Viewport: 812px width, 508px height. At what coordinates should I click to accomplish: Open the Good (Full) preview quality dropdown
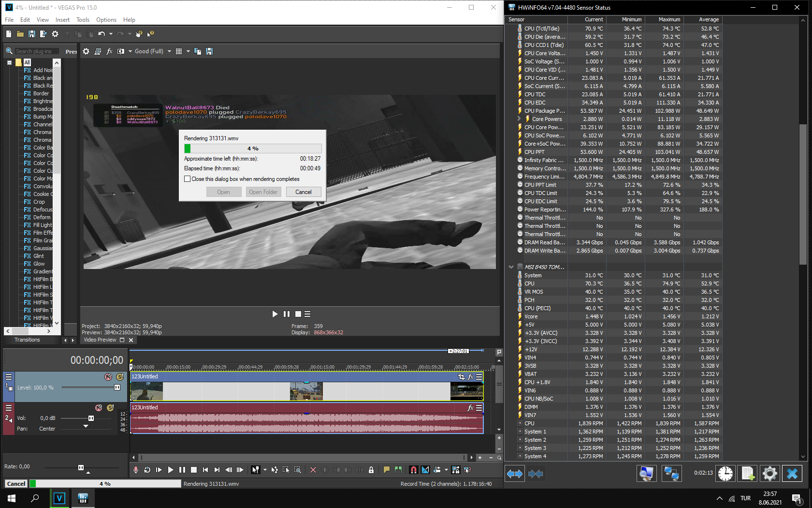(169, 51)
